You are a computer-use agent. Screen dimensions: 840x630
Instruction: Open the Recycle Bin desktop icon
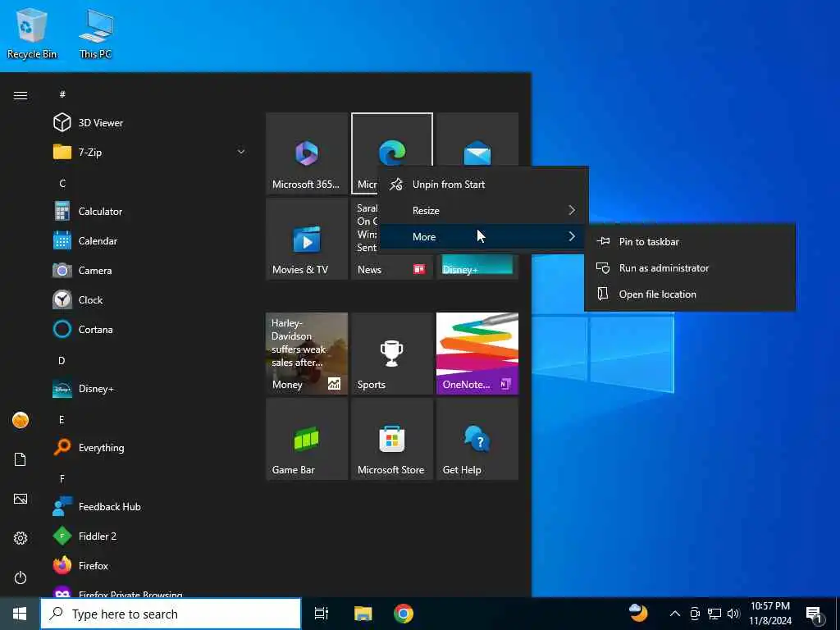point(32,33)
